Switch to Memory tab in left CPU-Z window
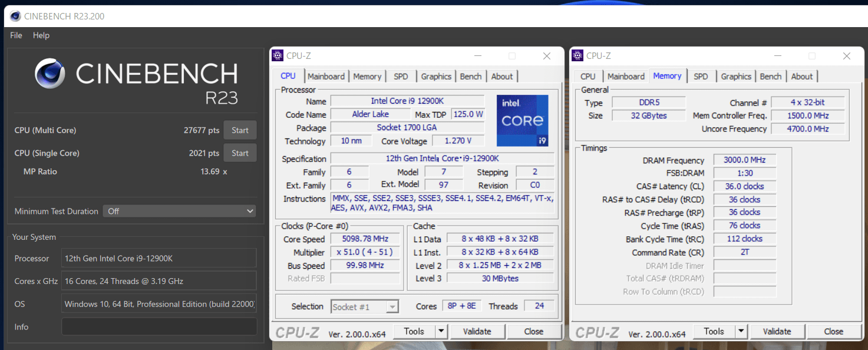Viewport: 868px width, 350px height. (x=367, y=77)
